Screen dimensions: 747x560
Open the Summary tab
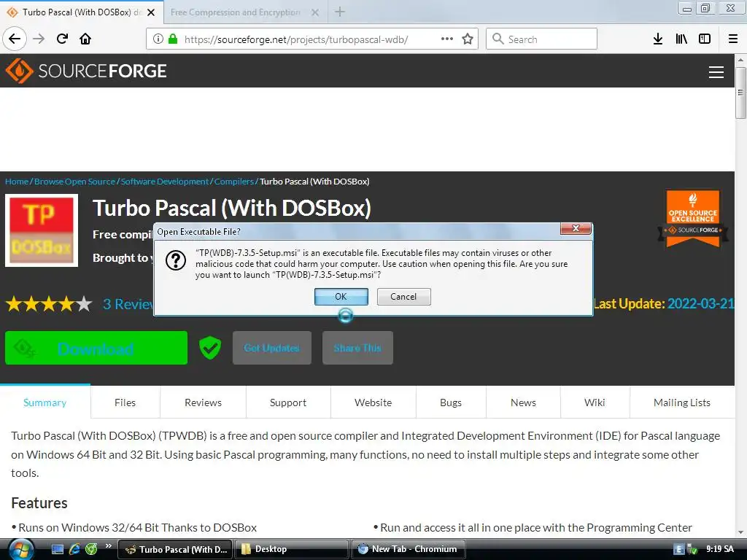[x=44, y=402]
